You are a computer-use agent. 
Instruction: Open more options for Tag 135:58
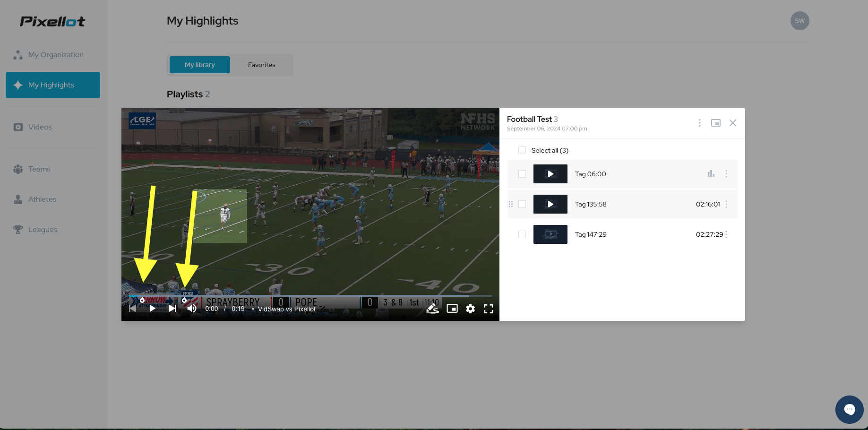pos(726,204)
